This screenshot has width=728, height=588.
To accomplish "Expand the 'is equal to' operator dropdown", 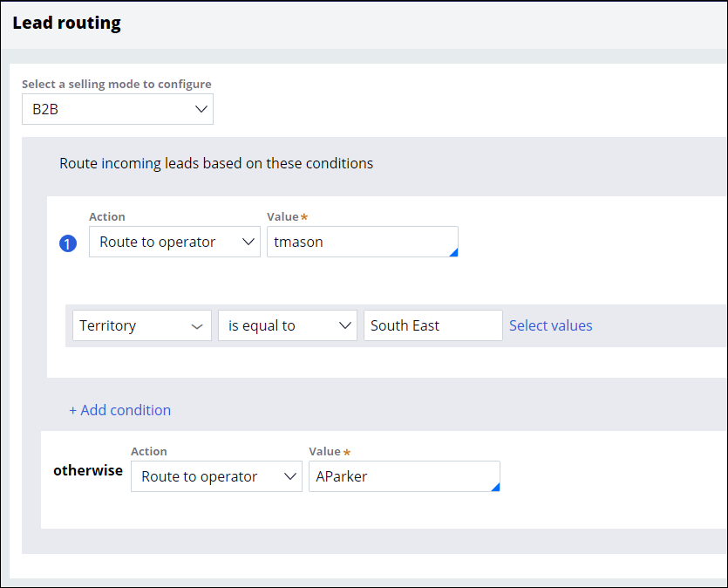I will pyautogui.click(x=287, y=325).
